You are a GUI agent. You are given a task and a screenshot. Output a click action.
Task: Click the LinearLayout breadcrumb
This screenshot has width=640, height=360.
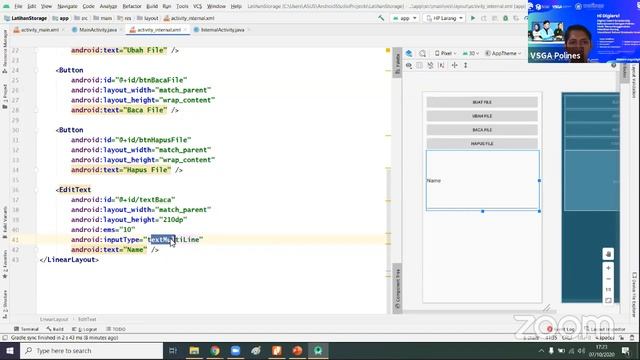coord(54,319)
